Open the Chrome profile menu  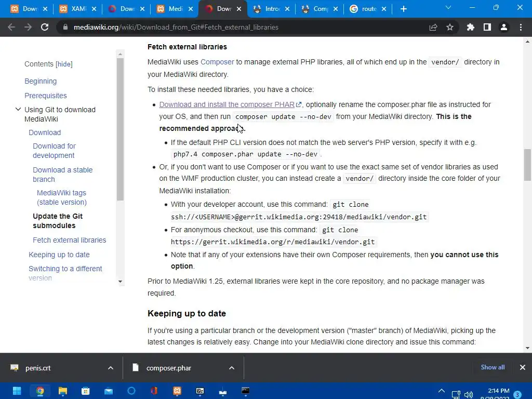coord(504,27)
